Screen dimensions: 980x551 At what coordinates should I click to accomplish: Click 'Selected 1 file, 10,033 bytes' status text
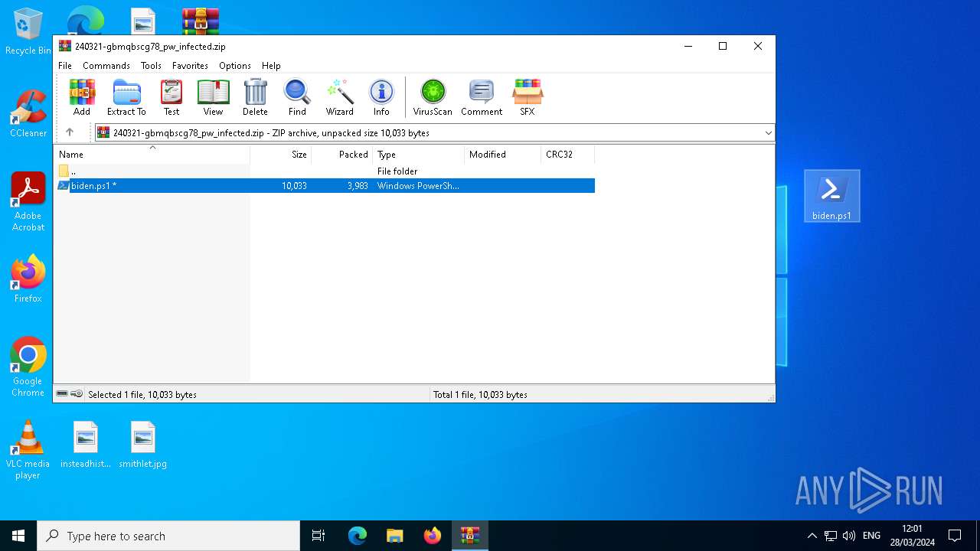click(x=142, y=395)
